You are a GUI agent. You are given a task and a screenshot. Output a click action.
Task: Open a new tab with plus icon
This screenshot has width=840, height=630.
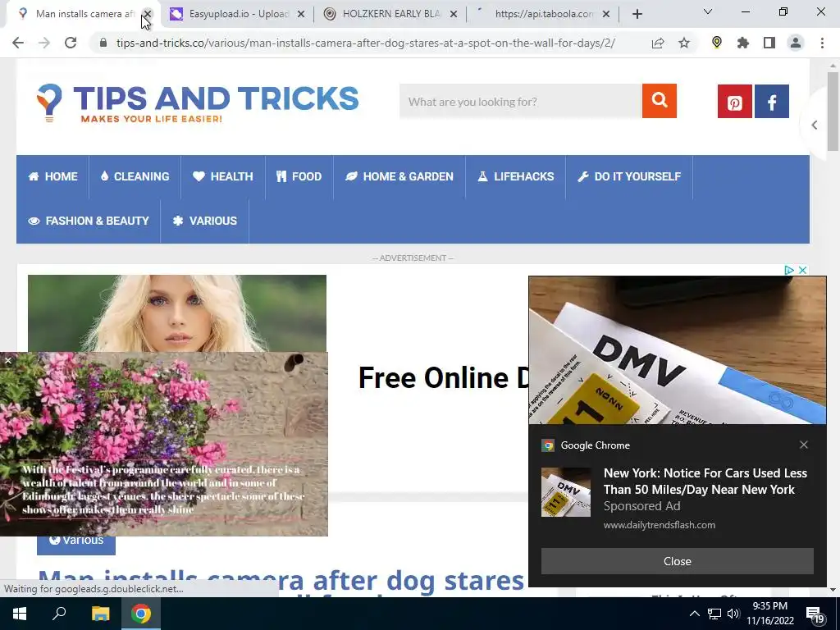pos(637,14)
